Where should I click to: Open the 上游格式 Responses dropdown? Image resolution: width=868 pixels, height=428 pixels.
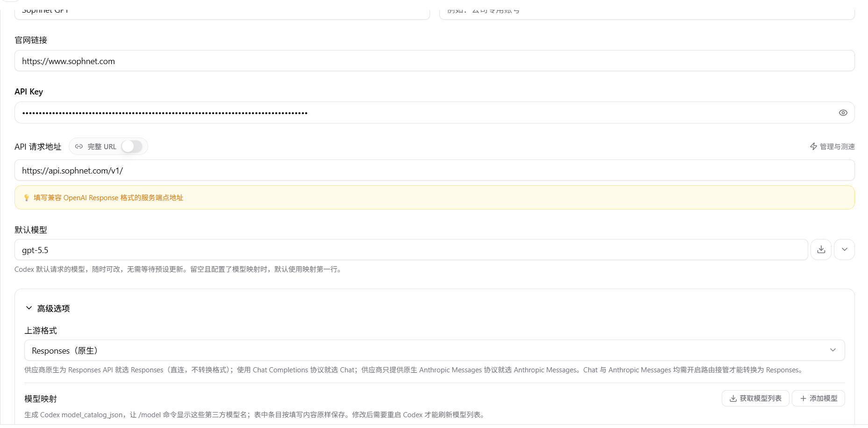[434, 350]
